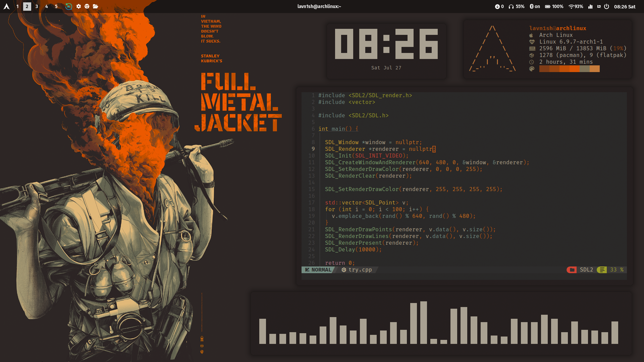Click the package box icon
This screenshot has height=362, width=644.
coord(532,55)
